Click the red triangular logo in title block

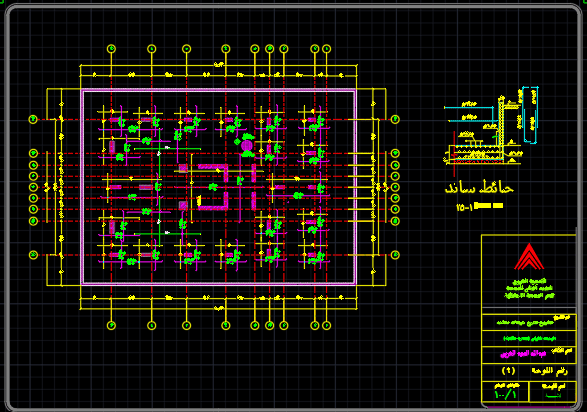(x=529, y=257)
